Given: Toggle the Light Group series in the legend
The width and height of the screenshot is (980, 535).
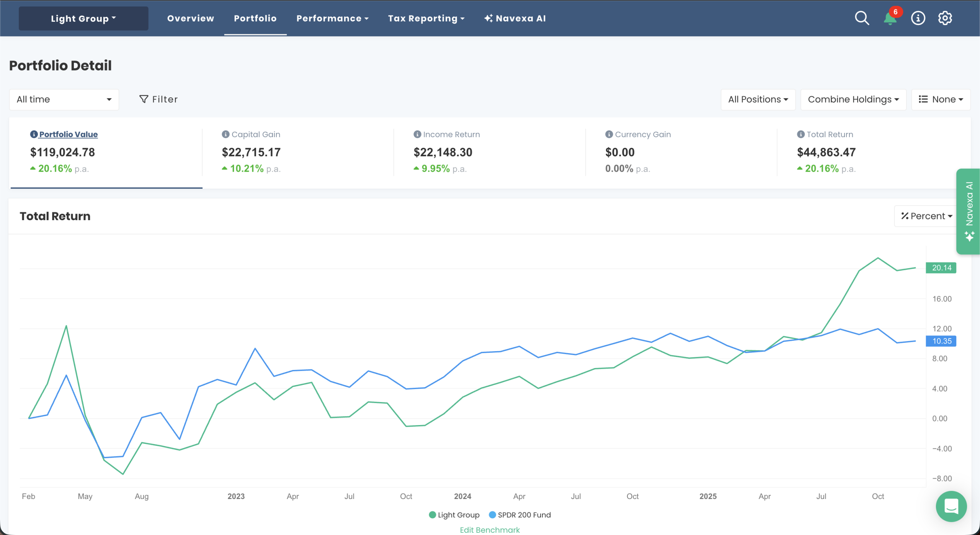Looking at the screenshot, I should pos(454,515).
